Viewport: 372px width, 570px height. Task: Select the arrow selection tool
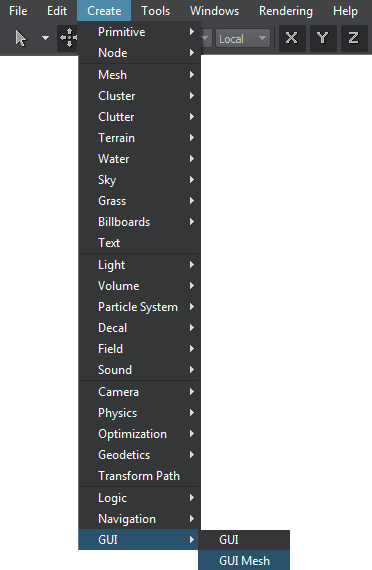tap(21, 38)
